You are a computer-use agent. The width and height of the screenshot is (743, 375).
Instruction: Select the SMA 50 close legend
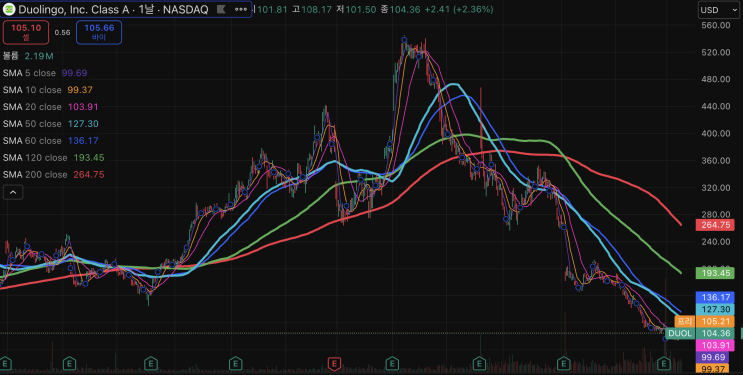[x=51, y=124]
